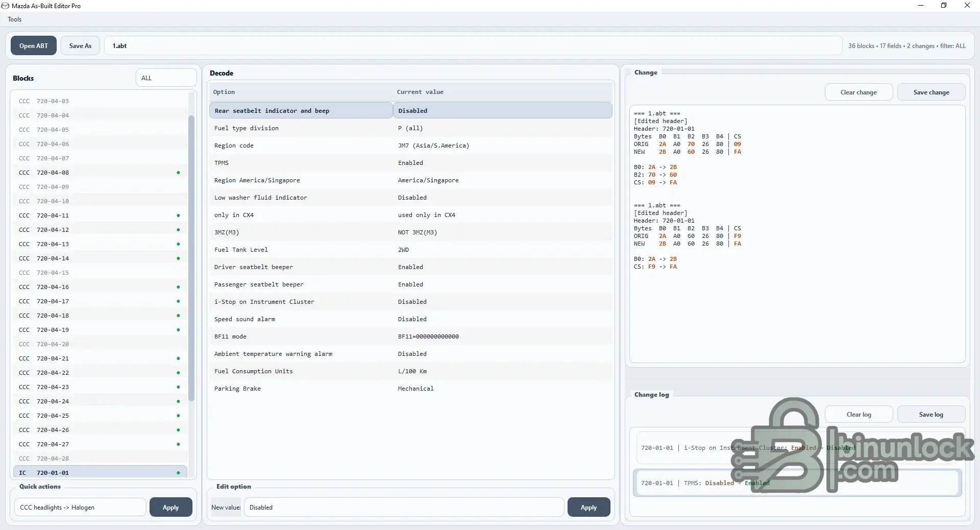980x530 pixels.
Task: Select the Parking Brake option row
Action: click(x=410, y=389)
